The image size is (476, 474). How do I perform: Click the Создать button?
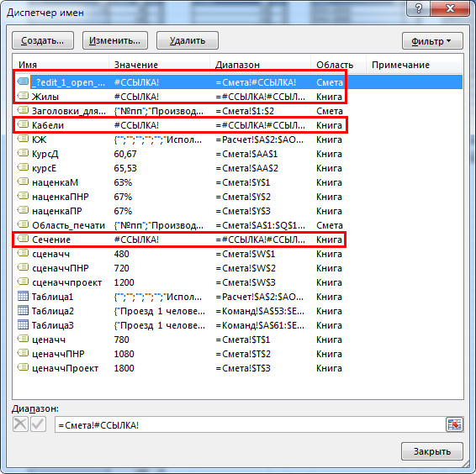pyautogui.click(x=43, y=40)
